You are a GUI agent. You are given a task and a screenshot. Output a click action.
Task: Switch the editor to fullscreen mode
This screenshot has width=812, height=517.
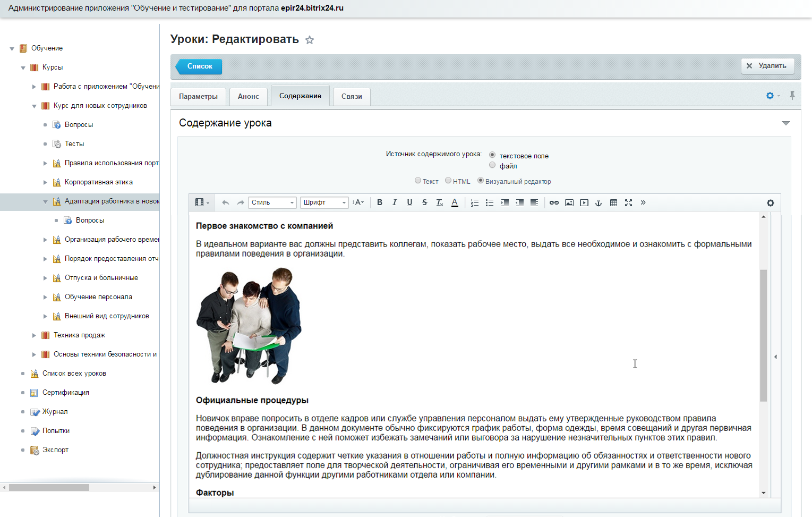pyautogui.click(x=628, y=202)
